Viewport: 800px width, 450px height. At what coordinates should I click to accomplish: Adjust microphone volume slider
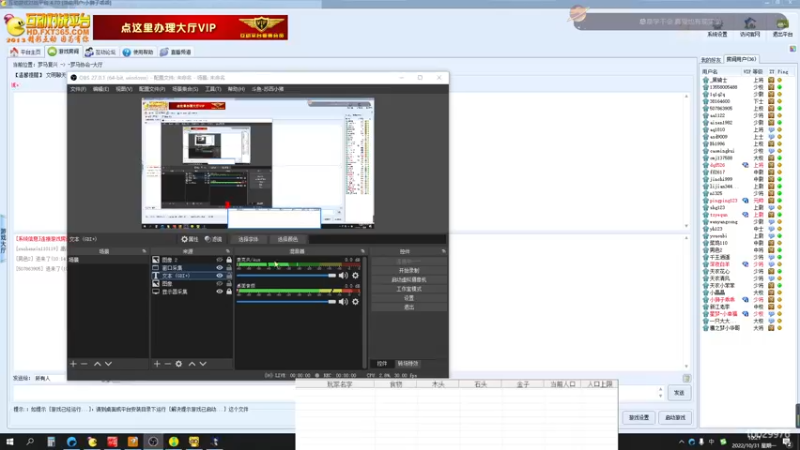click(286, 276)
